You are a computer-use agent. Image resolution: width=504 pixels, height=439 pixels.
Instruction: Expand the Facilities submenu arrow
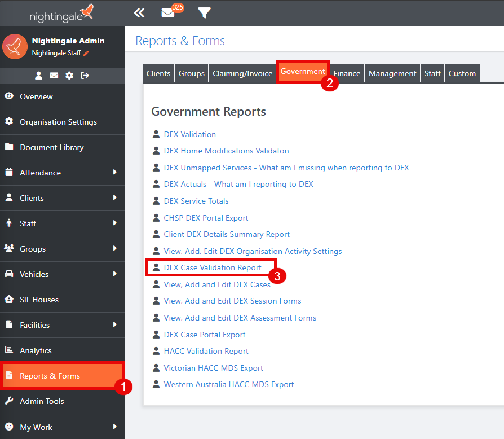115,324
